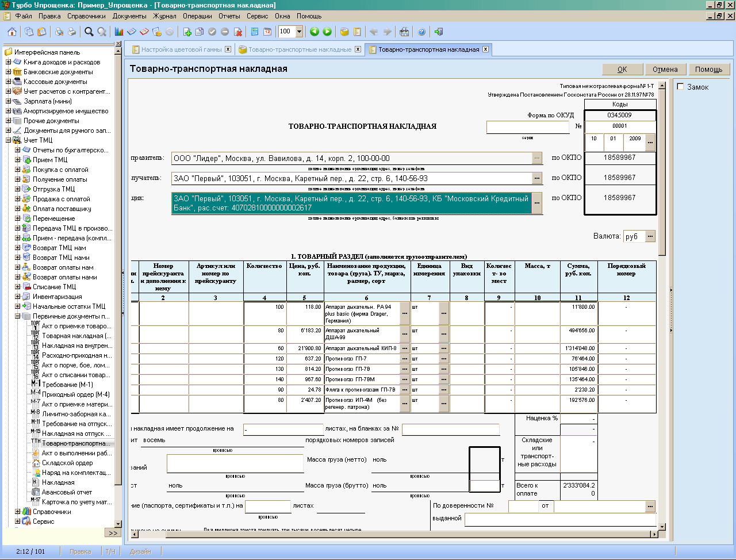This screenshot has width=736, height=560.
Task: Click the home icon in the toolbar
Action: [x=12, y=32]
